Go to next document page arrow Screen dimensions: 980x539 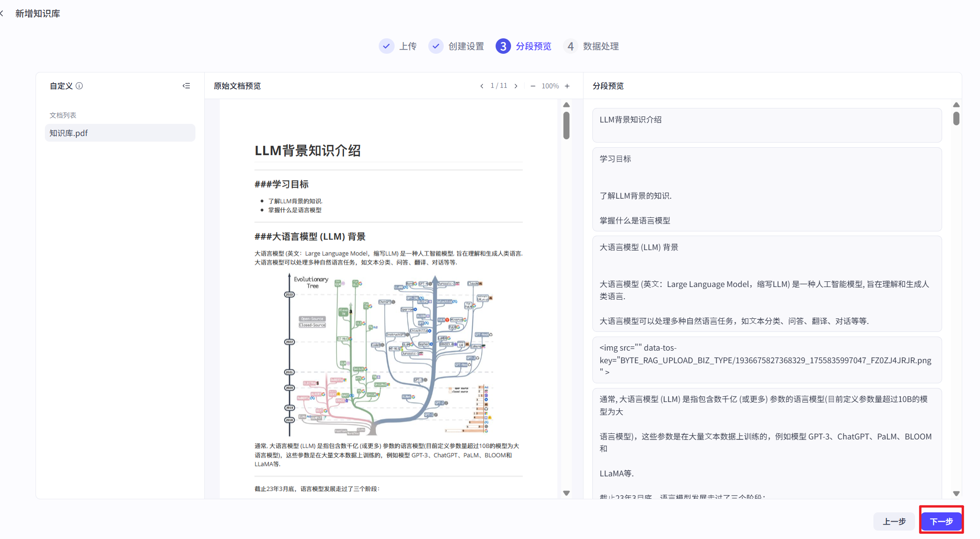pyautogui.click(x=516, y=86)
